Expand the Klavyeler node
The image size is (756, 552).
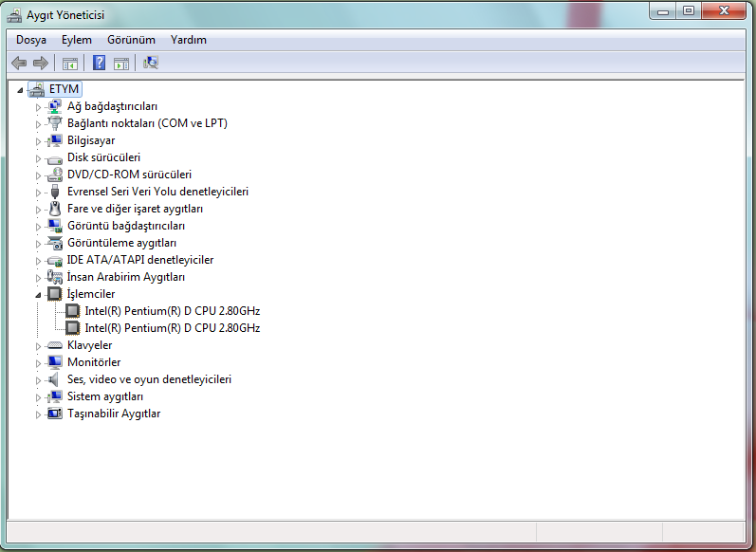point(38,346)
